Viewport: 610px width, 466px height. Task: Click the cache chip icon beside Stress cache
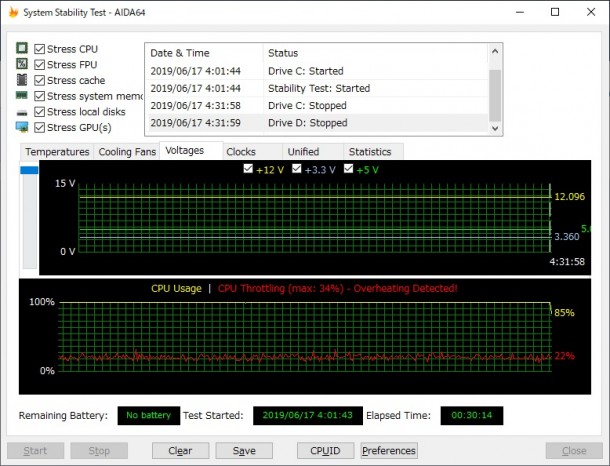coord(22,80)
